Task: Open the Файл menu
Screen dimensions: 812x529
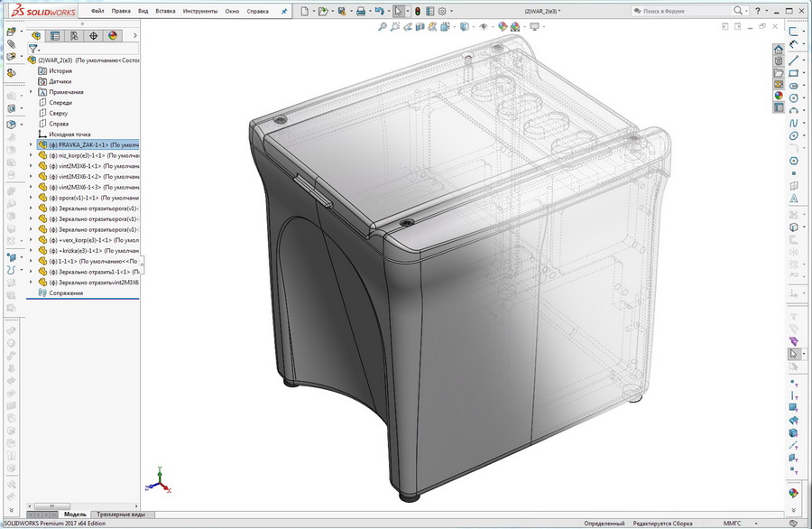Action: [97, 11]
